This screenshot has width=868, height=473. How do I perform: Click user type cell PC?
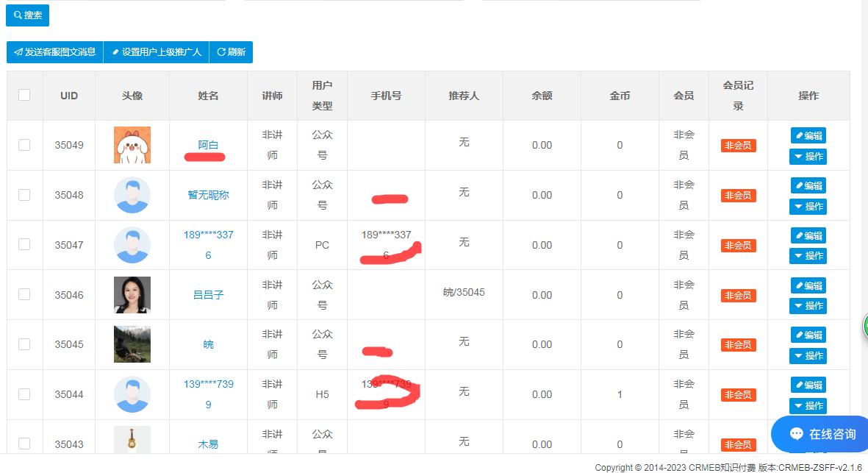coord(322,245)
